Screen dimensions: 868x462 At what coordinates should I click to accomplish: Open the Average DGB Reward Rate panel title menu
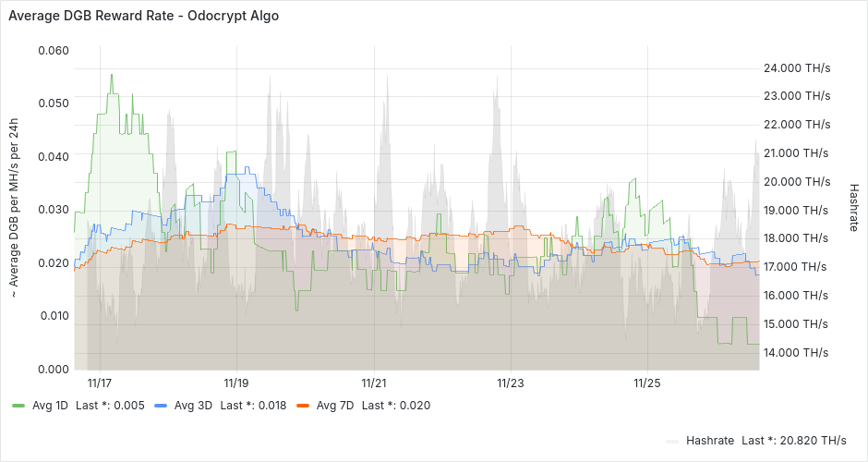143,16
